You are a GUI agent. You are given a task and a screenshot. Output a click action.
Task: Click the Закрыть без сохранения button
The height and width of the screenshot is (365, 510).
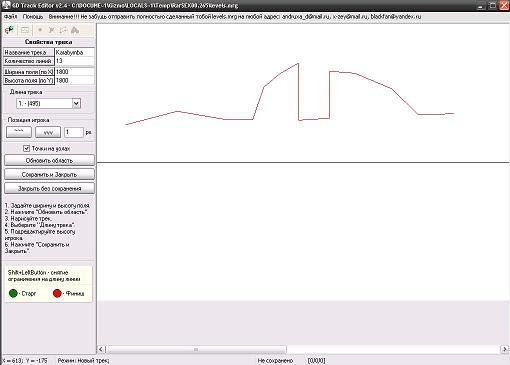tap(49, 188)
